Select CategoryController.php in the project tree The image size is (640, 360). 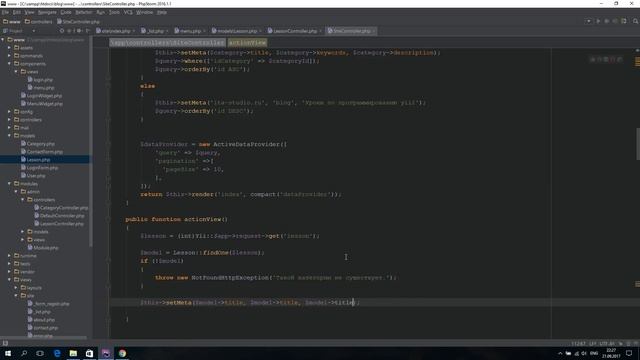pyautogui.click(x=61, y=208)
